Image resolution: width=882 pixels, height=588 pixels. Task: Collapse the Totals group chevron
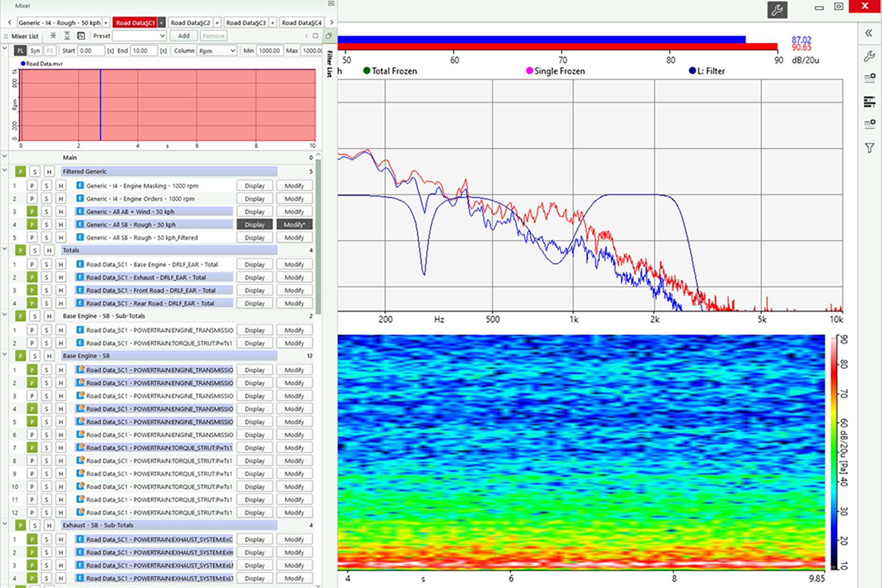click(x=5, y=249)
